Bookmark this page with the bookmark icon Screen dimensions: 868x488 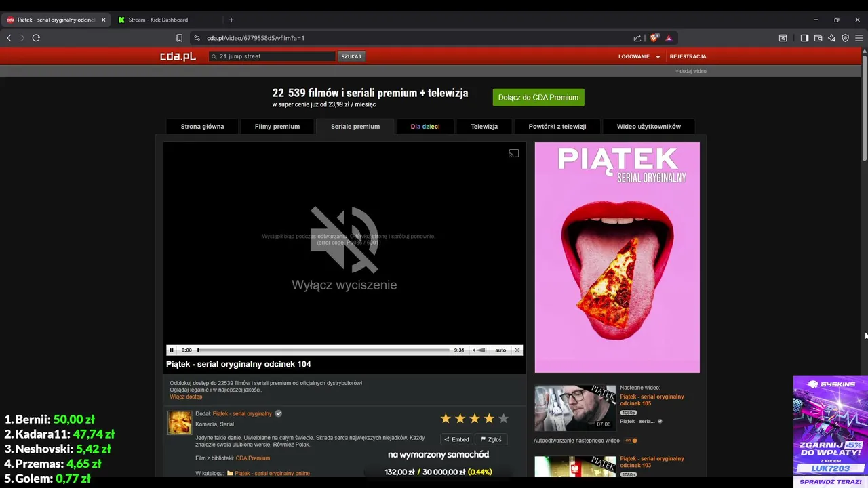(x=179, y=38)
